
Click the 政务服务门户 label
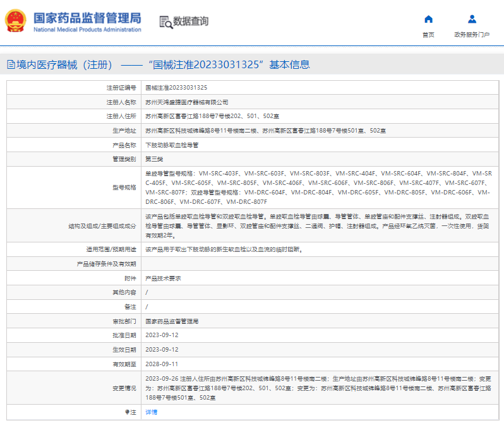[x=472, y=35]
